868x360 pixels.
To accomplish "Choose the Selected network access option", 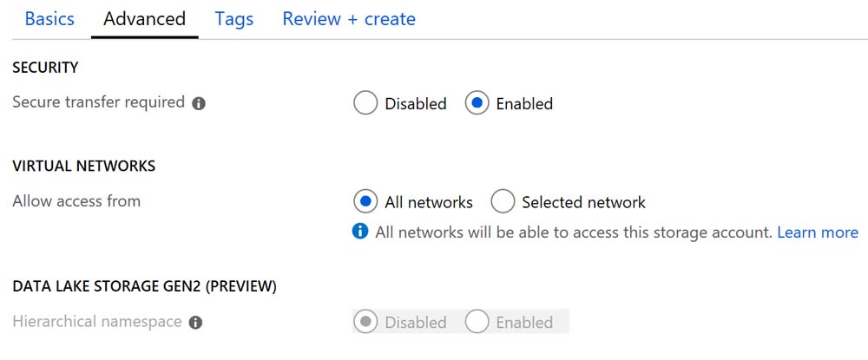I will pyautogui.click(x=503, y=202).
